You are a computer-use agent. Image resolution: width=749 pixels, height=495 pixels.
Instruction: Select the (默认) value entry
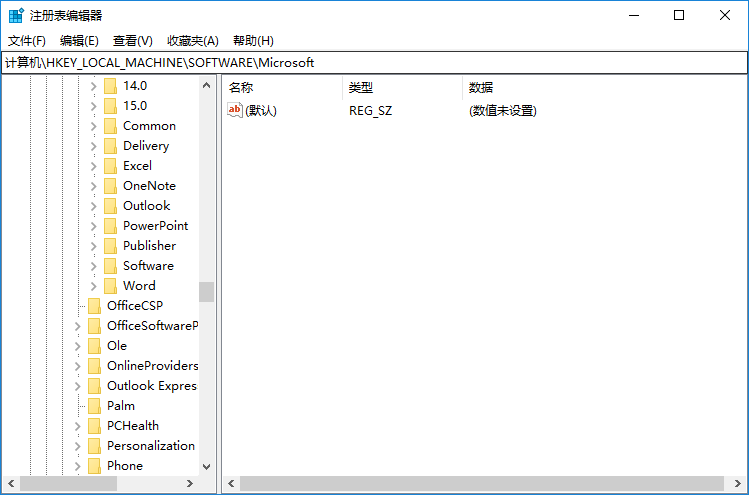point(261,111)
